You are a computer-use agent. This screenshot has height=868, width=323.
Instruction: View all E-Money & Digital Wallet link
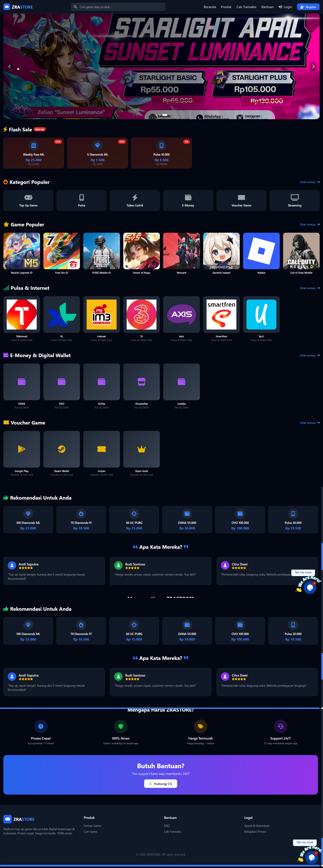[310, 355]
